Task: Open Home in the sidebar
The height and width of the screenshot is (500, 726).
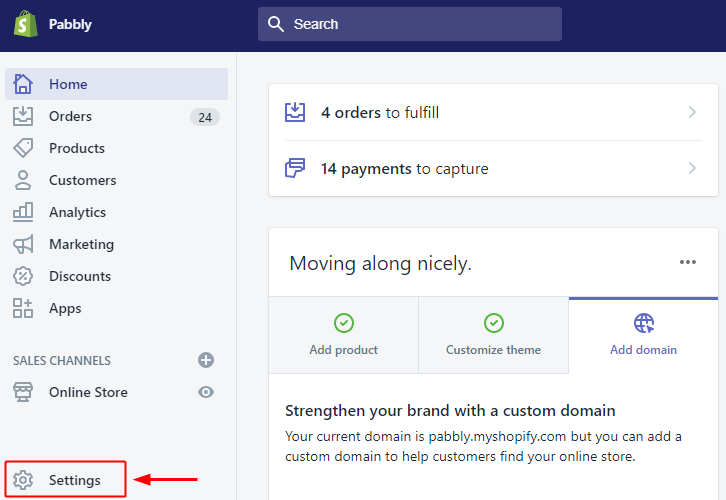Action: (x=116, y=84)
